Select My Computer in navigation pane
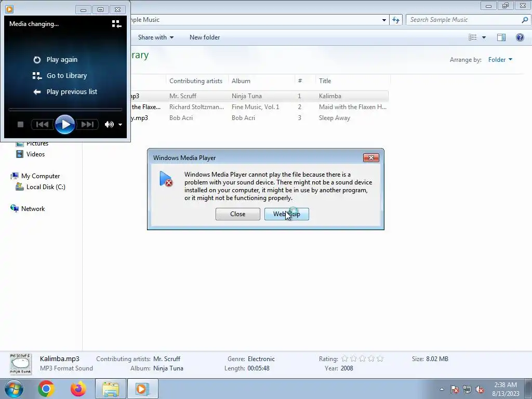This screenshot has width=532, height=399. (x=41, y=176)
